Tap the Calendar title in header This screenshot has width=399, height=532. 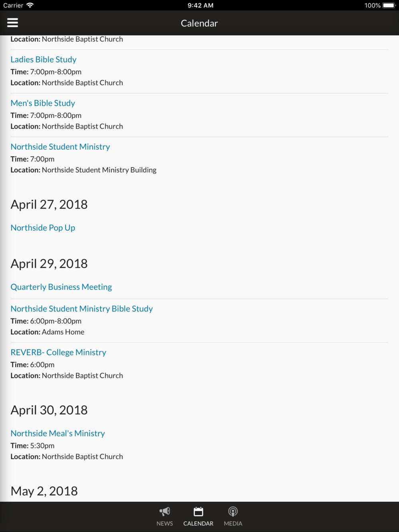tap(199, 23)
